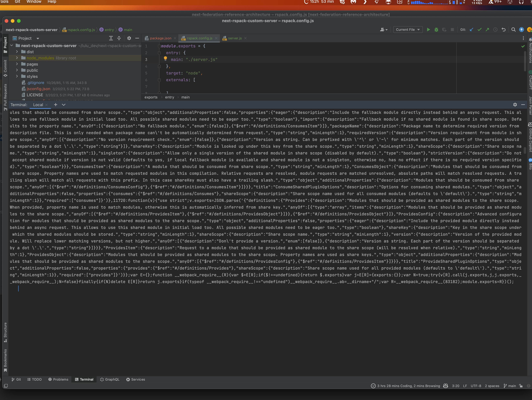
Task: Switch to the server.js editor tab
Action: point(234,38)
